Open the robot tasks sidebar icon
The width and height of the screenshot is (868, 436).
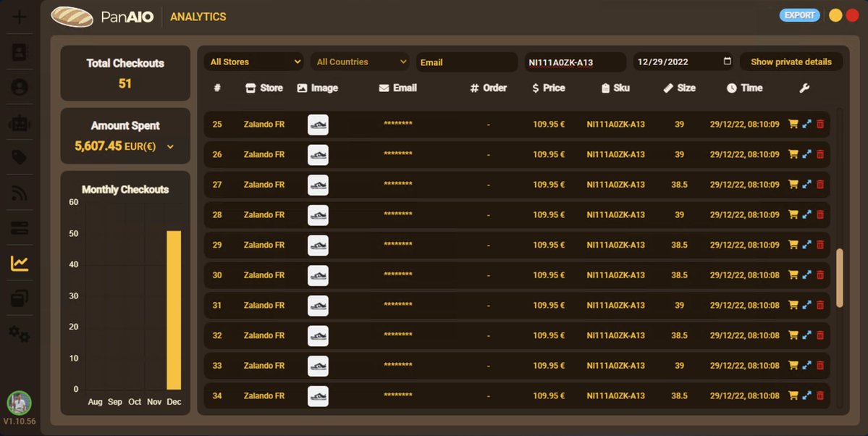20,122
